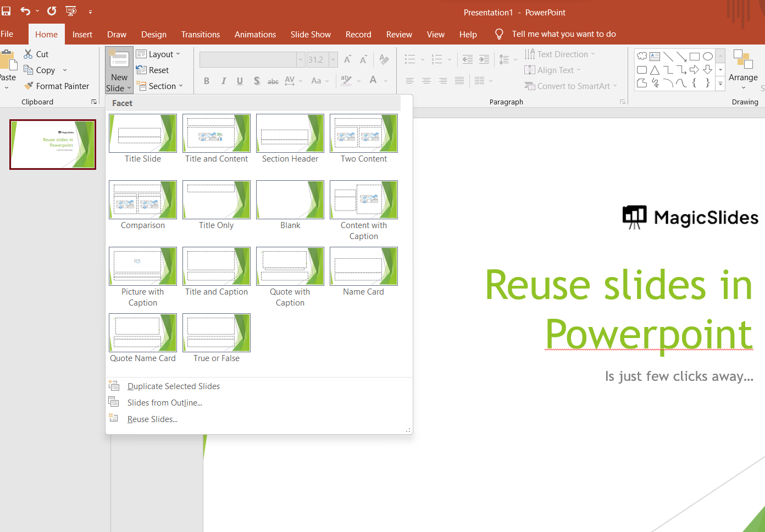The image size is (765, 532).
Task: Click the Arrange icon in Drawing group
Action: (x=742, y=59)
